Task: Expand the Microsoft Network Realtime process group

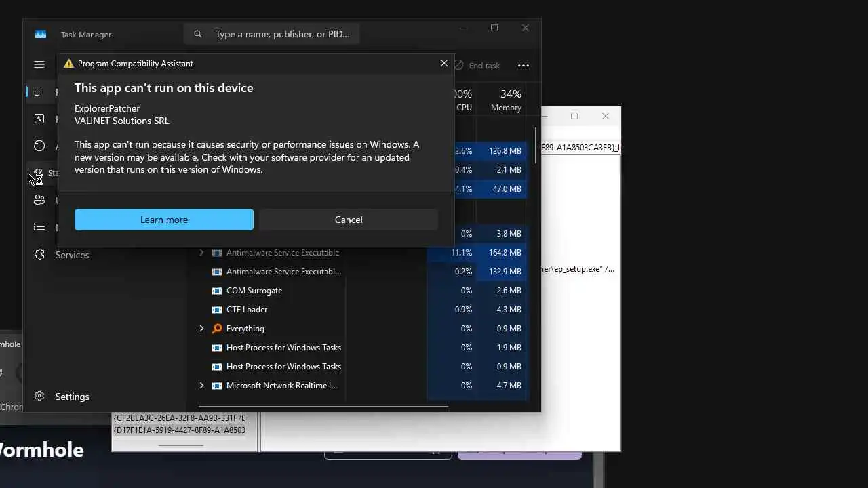Action: point(201,386)
